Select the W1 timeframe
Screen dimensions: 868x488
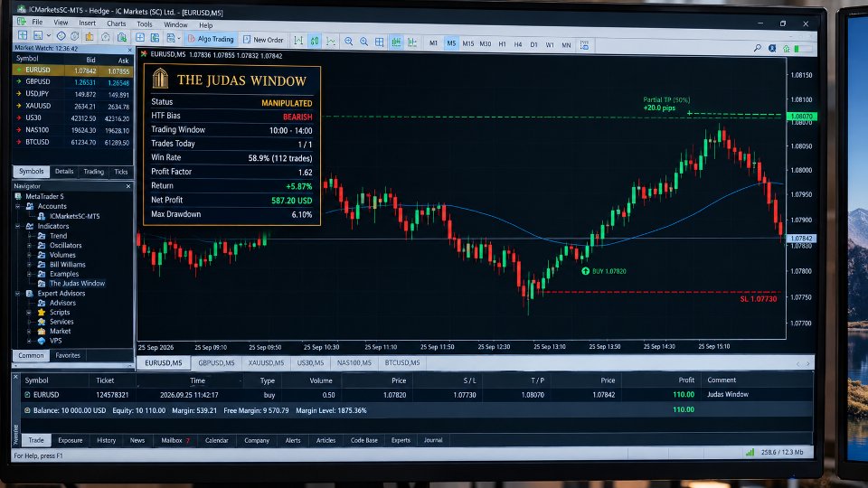[x=550, y=45]
